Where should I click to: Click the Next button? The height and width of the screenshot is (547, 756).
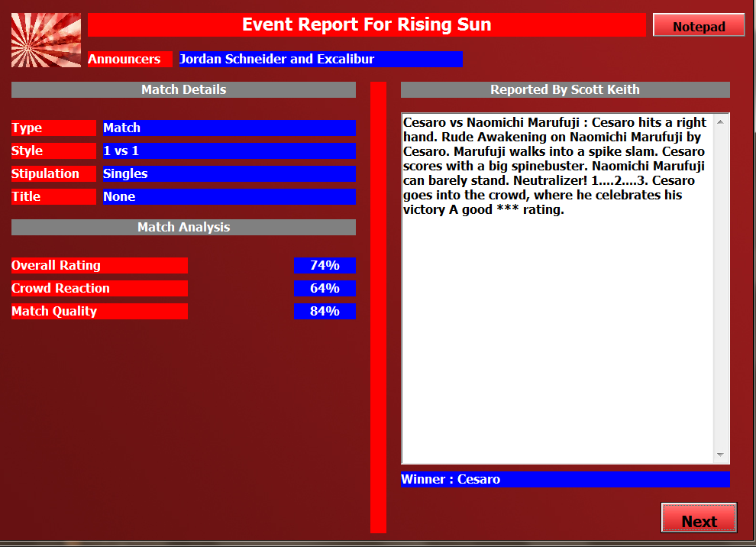[699, 518]
